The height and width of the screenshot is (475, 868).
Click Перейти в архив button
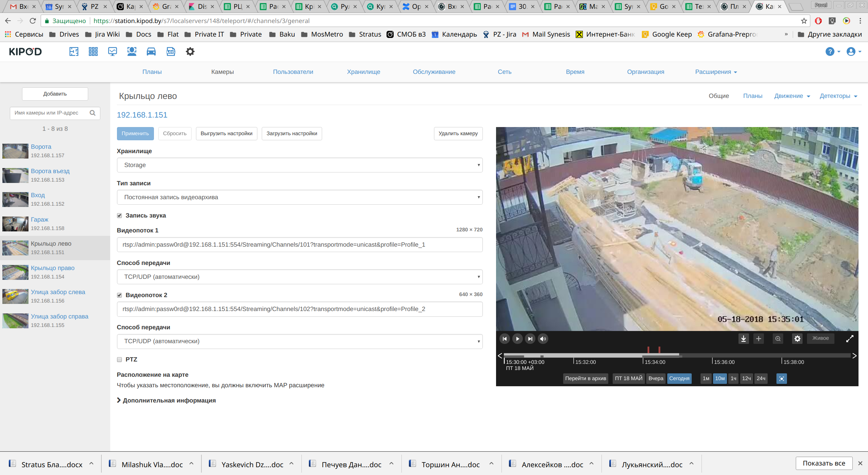pyautogui.click(x=586, y=378)
